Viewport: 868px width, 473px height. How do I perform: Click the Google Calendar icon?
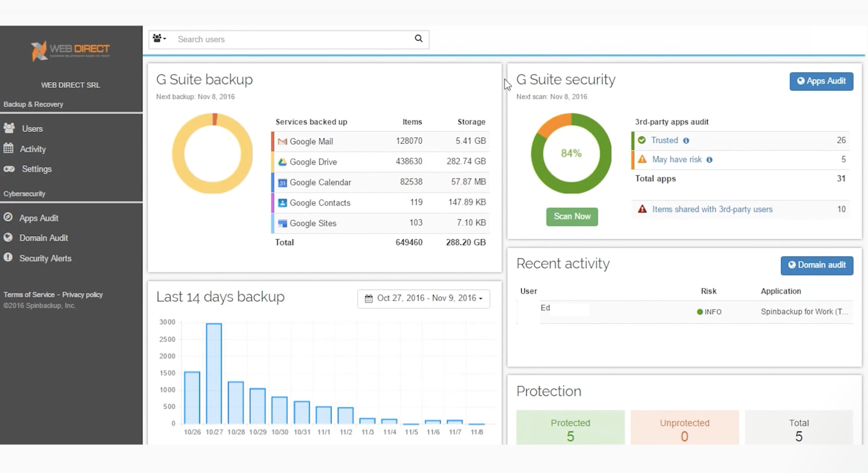point(283,183)
